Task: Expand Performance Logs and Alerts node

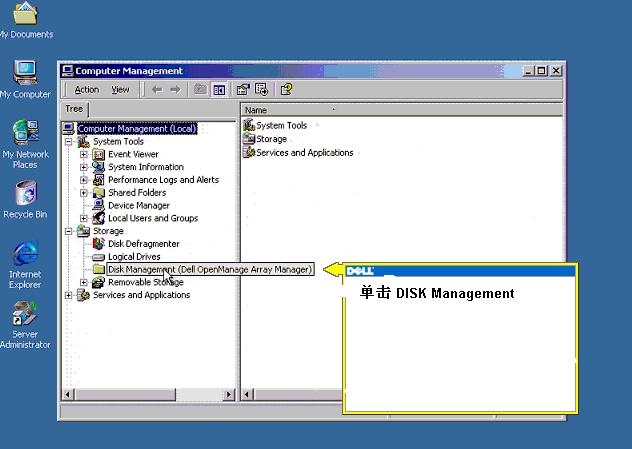Action: pos(83,180)
